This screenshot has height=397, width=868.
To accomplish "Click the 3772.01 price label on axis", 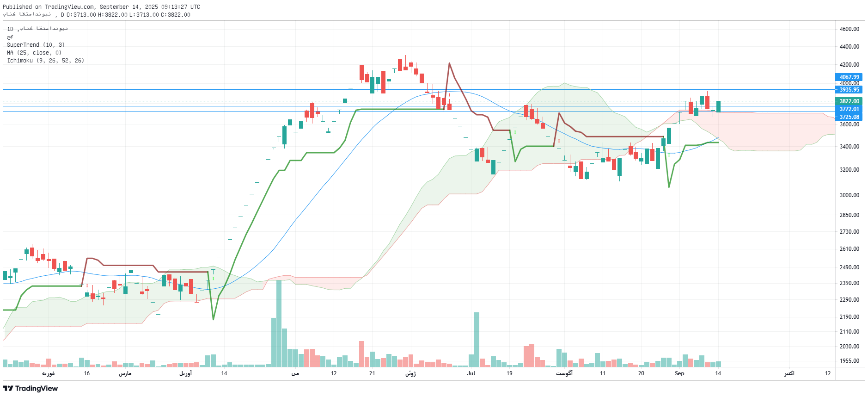I will pos(849,109).
